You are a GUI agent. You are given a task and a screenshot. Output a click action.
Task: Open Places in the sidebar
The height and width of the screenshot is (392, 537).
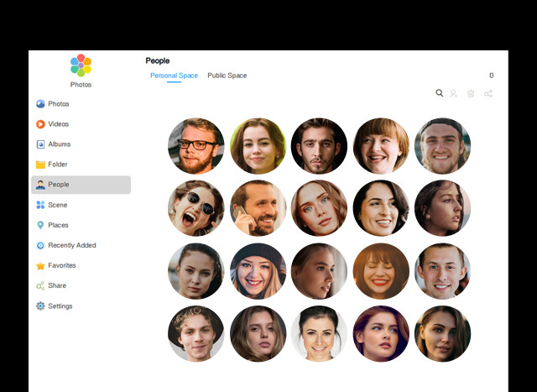coord(58,225)
